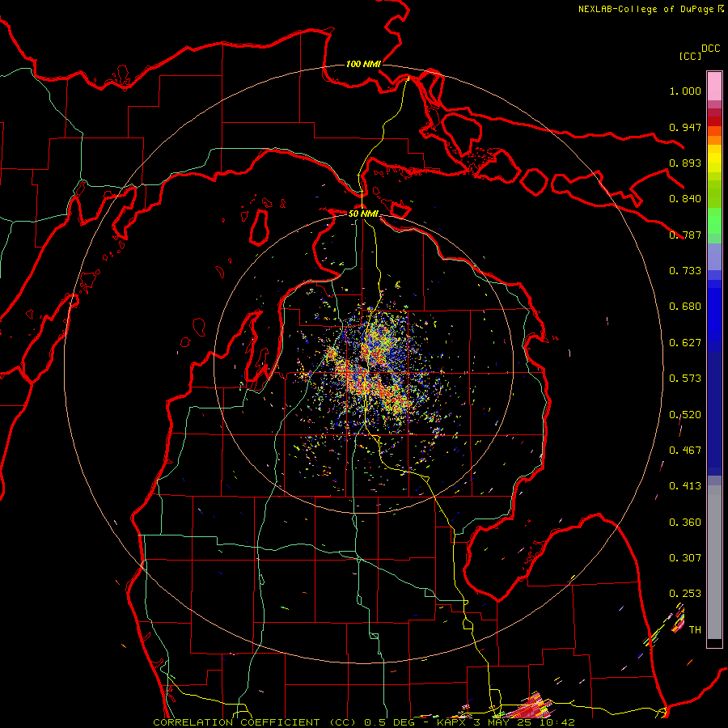Click the 0.307 scale value
This screenshot has height=728, width=728.
pos(685,558)
